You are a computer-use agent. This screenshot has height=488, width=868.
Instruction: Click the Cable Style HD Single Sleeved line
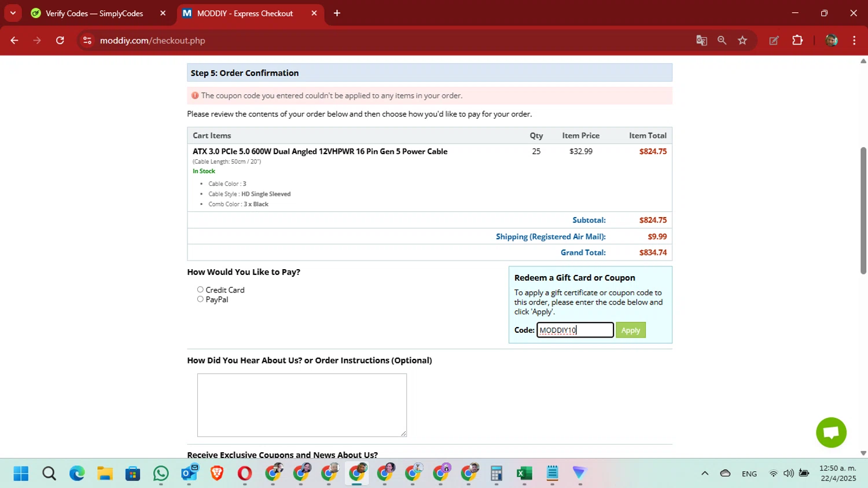click(249, 194)
